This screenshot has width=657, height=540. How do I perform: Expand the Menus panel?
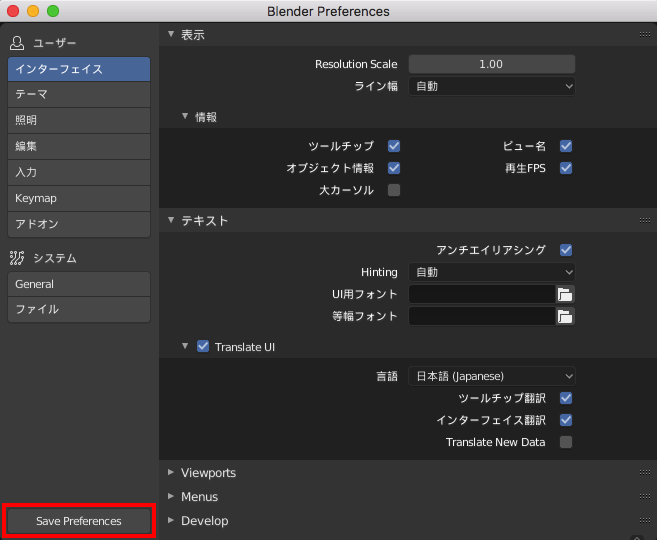[x=171, y=496]
